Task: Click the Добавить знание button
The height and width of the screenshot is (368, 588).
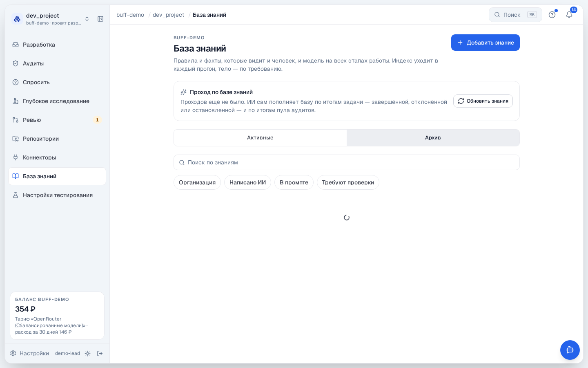Action: coord(486,43)
